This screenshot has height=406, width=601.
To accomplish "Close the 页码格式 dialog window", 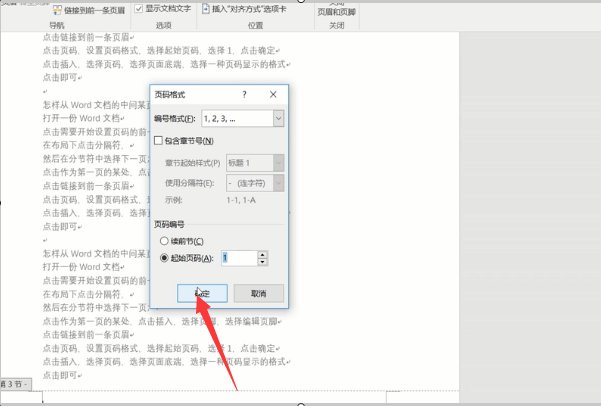I will click(x=273, y=94).
